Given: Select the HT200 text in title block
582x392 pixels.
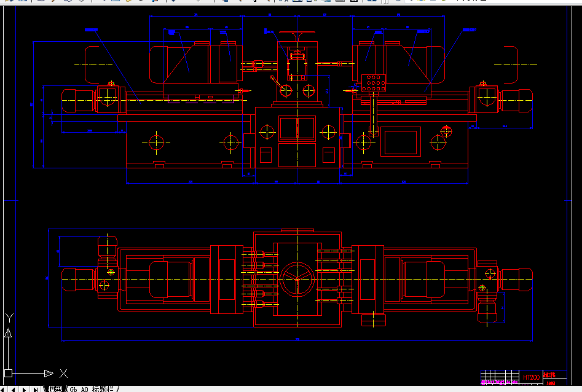Looking at the screenshot, I should (531, 377).
